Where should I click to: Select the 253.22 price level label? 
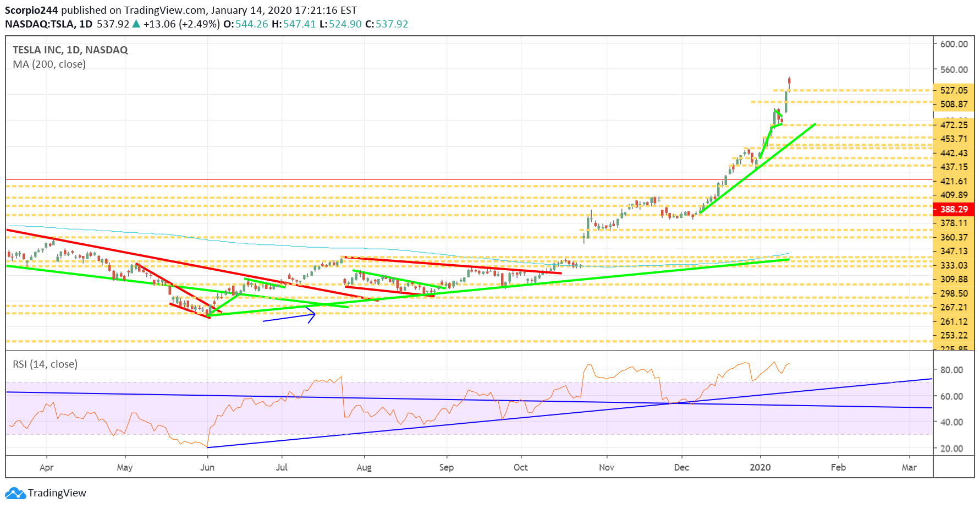coord(954,335)
